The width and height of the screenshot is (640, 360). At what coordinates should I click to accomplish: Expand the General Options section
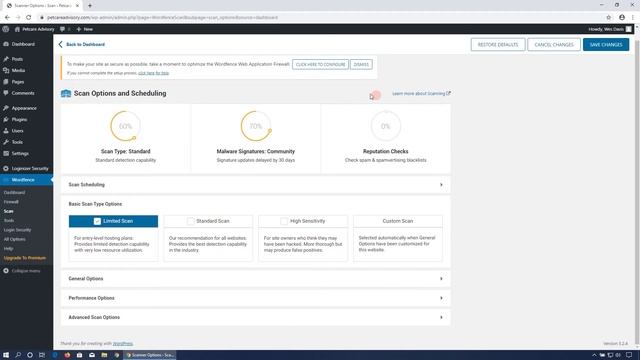256,279
